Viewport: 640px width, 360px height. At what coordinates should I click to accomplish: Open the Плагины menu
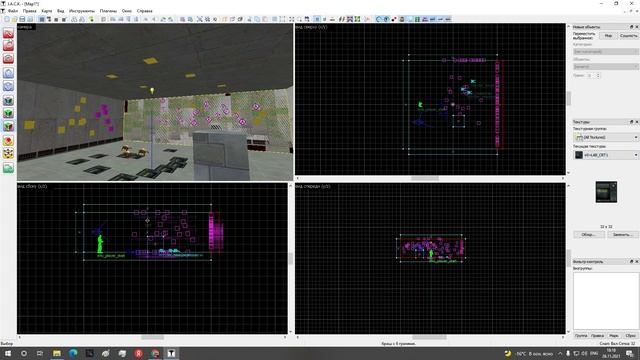[x=108, y=11]
